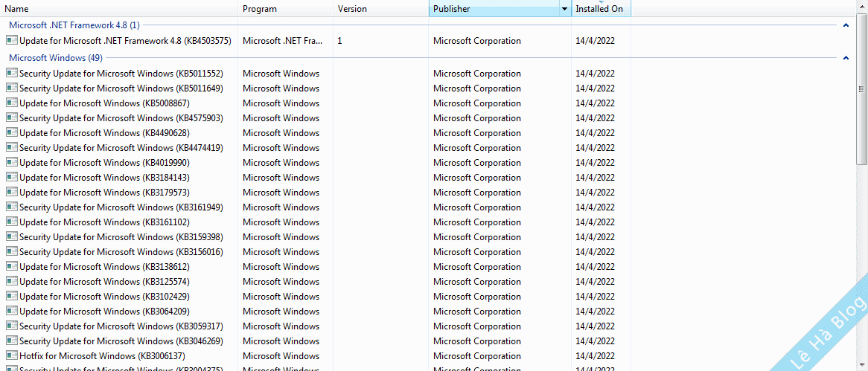Select Hotfix for Microsoft Windows (KB3006137)
Image resolution: width=868 pixels, height=371 pixels.
pyautogui.click(x=103, y=355)
